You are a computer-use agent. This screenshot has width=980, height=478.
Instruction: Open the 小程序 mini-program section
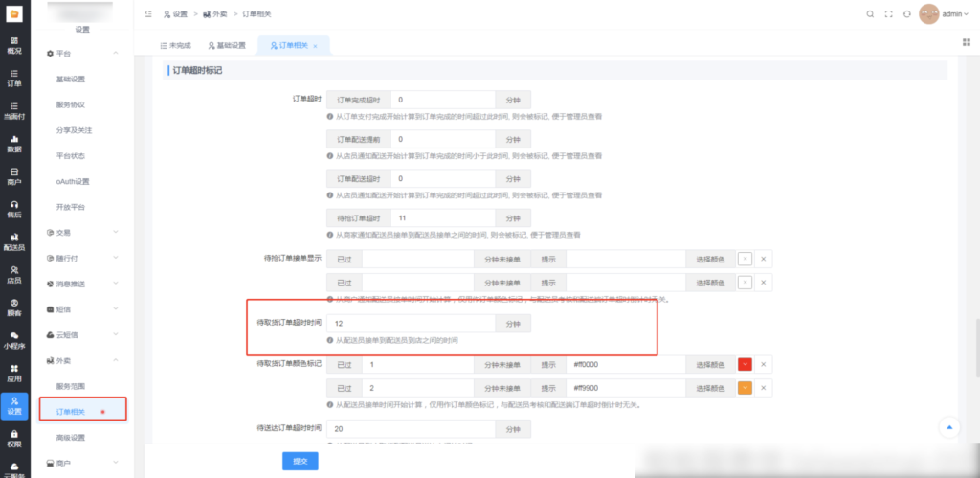pyautogui.click(x=14, y=340)
